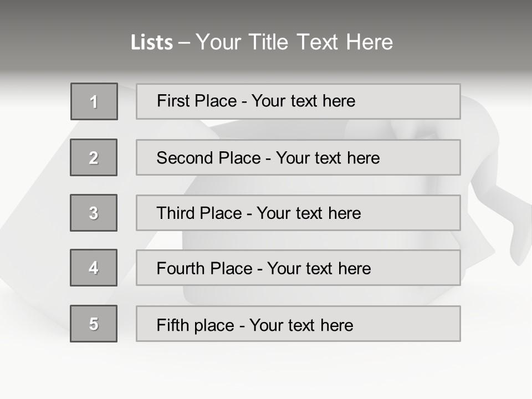Click the number 5 box
This screenshot has width=532, height=399.
point(94,324)
